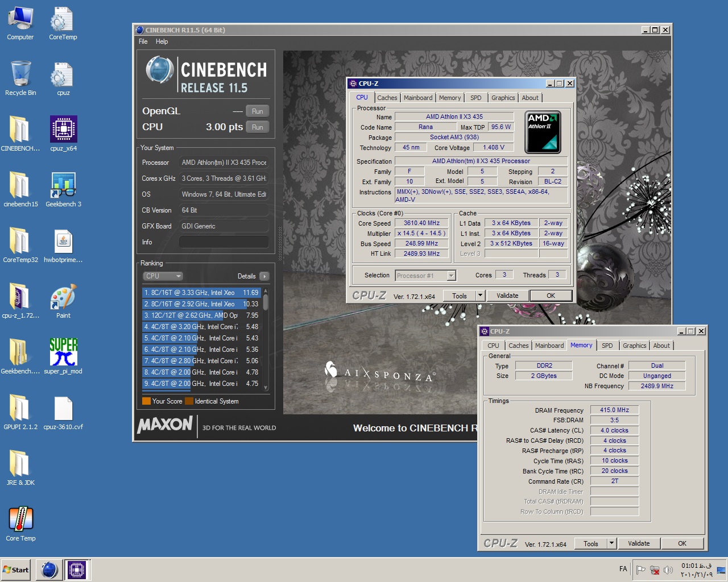Open the cinebench15 folder
The height and width of the screenshot is (582, 728).
(20, 190)
